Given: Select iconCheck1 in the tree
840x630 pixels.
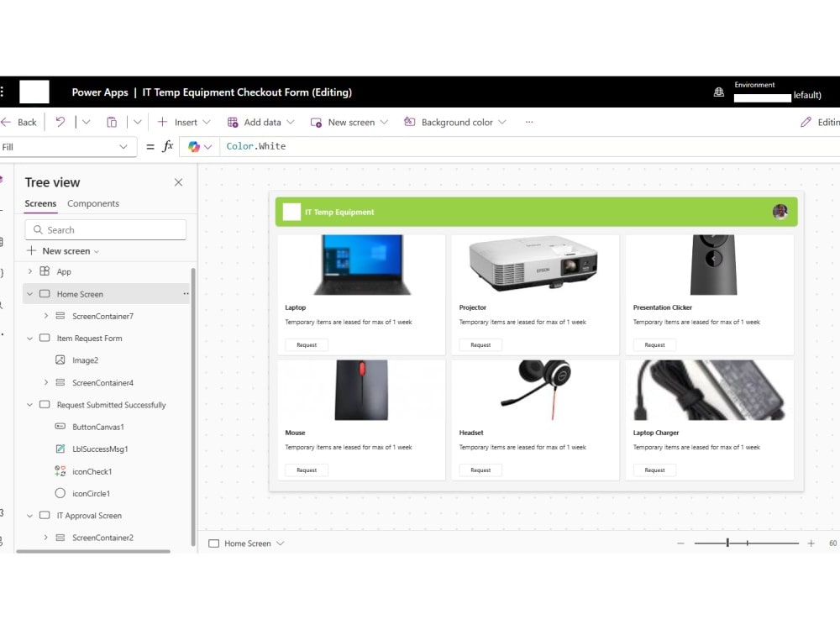Looking at the screenshot, I should 92,471.
